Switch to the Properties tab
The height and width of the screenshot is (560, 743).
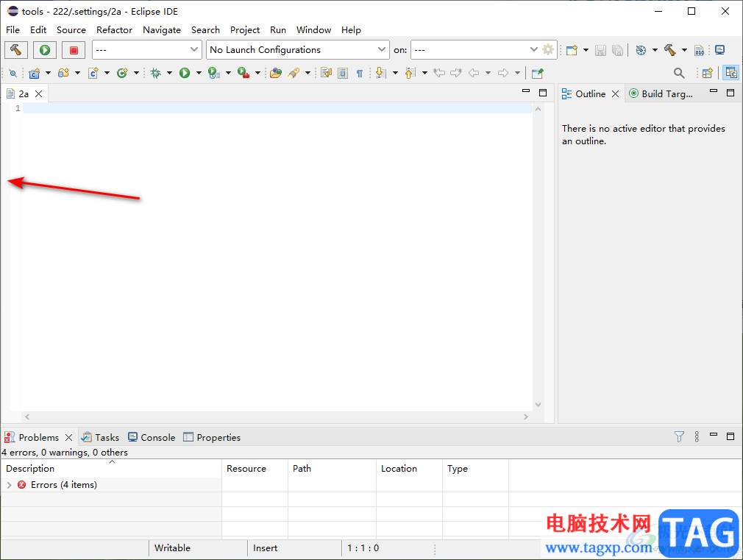(212, 437)
